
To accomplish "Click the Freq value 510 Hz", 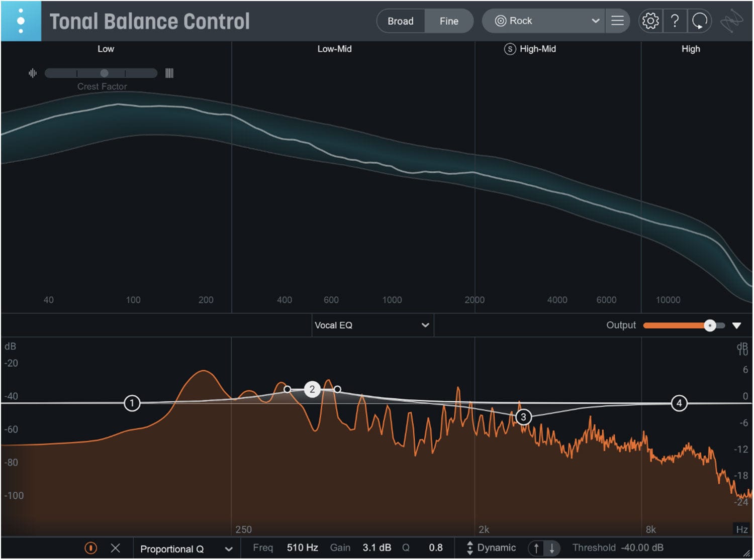I will 302,548.
